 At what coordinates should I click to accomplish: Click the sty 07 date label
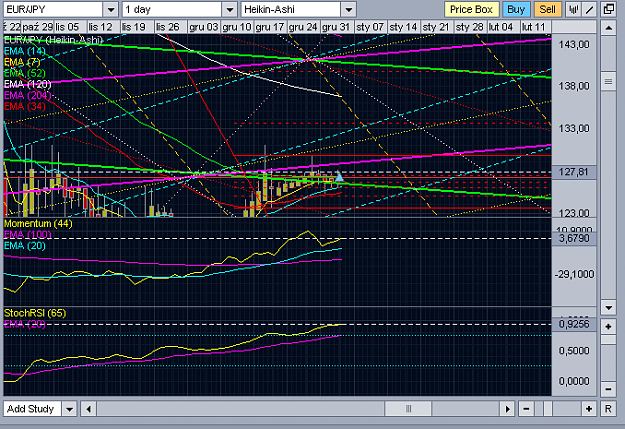[370, 27]
